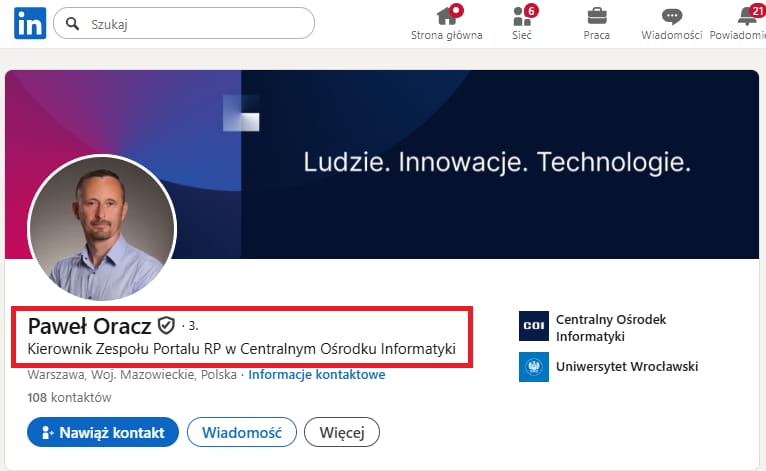The width and height of the screenshot is (766, 471).
Task: Open the Powiadomienia bell icon
Action: coord(745,16)
